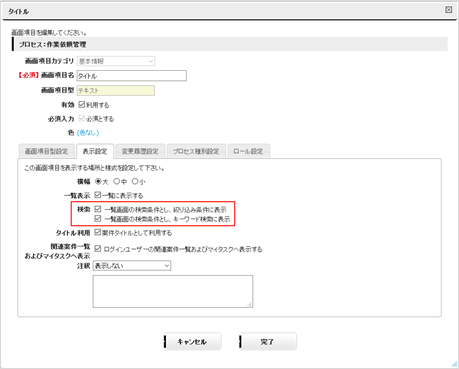This screenshot has height=369, width=459.
Task: Select 大 width radio button
Action: (x=98, y=181)
